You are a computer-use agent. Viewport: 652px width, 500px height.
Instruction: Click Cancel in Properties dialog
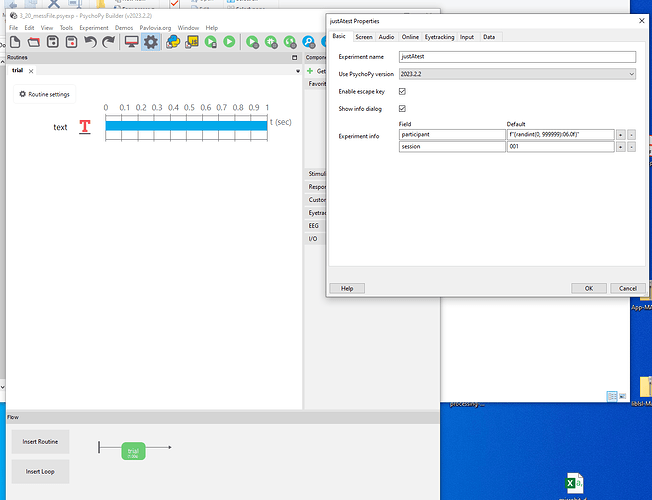click(628, 288)
